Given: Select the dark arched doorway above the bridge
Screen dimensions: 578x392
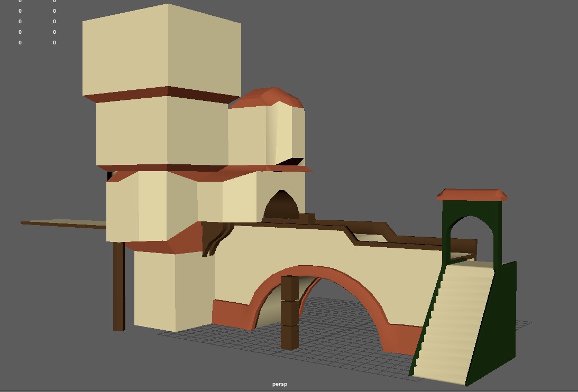Looking at the screenshot, I should [281, 205].
